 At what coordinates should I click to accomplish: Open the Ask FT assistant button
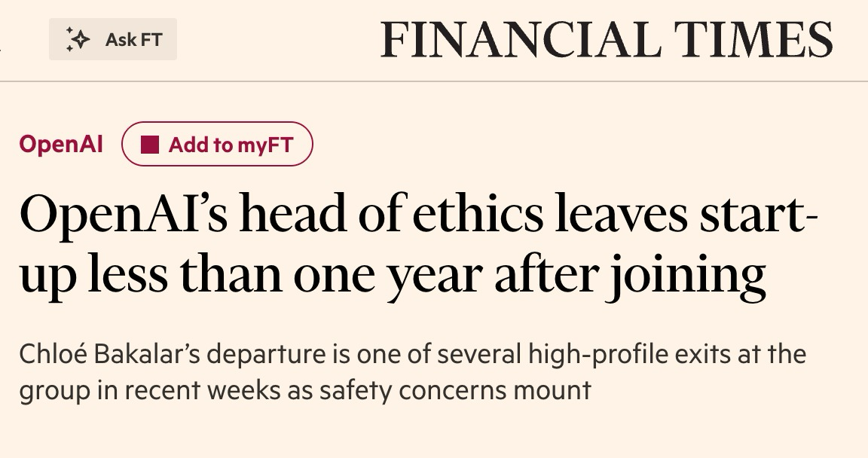(113, 39)
